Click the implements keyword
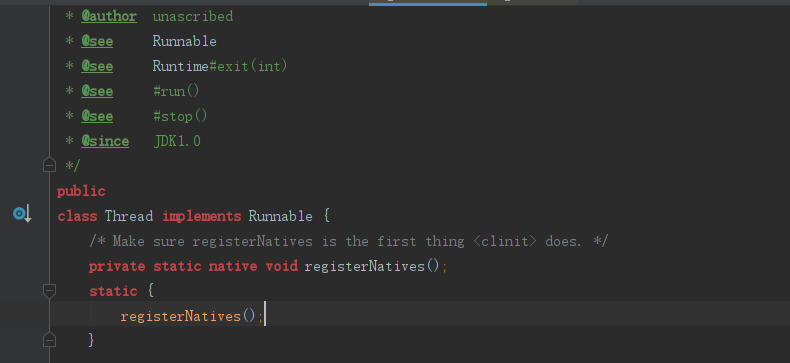This screenshot has height=363, width=790. pyautogui.click(x=202, y=216)
